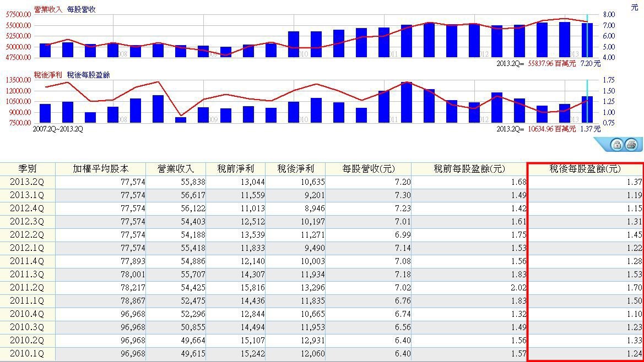Viewport: 644px width, 362px height.
Task: Select the 季別 column header
Action: pos(28,168)
